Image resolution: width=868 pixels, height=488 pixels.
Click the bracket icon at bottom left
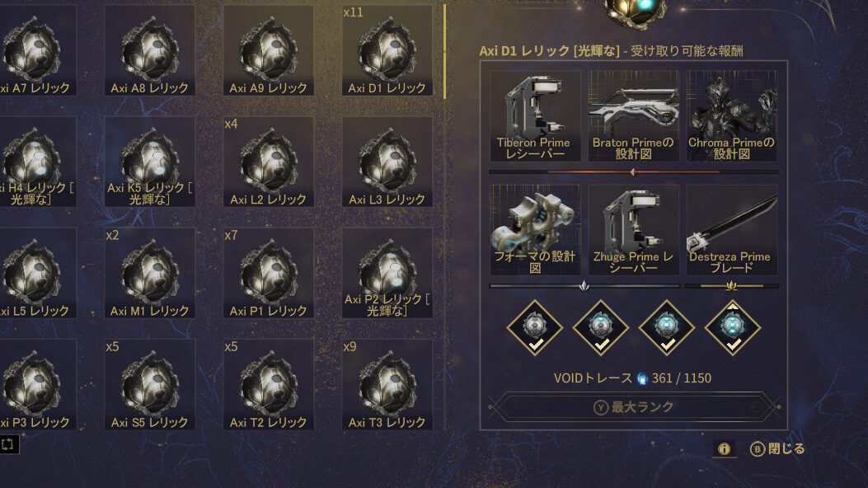pos(9,444)
